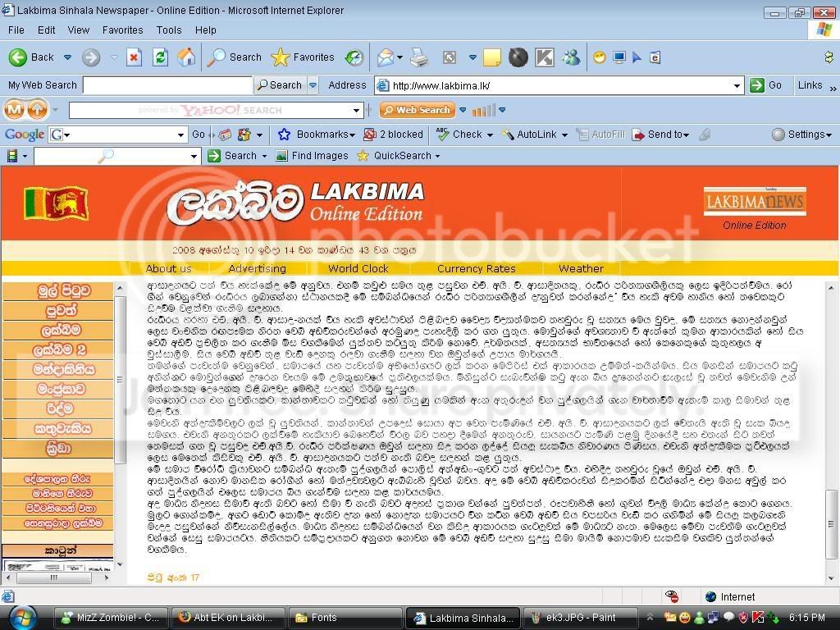Click the Messenger people icon
840x630 pixels.
(571, 57)
